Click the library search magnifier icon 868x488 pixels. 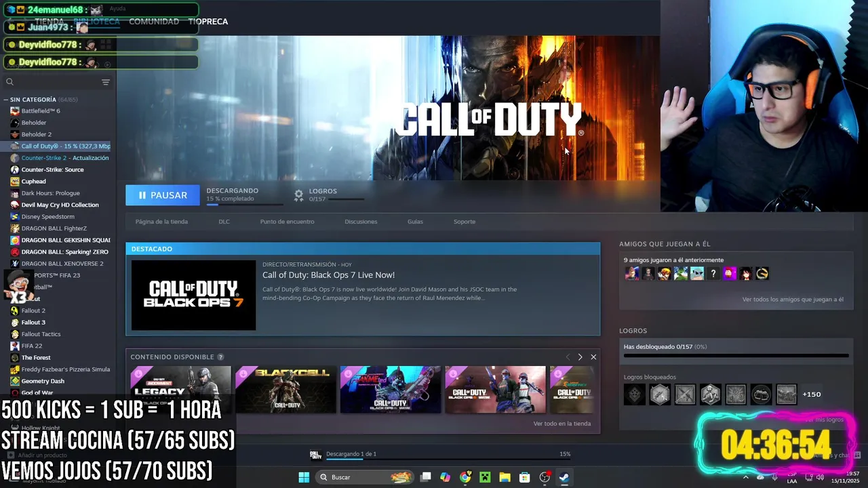[x=9, y=82]
